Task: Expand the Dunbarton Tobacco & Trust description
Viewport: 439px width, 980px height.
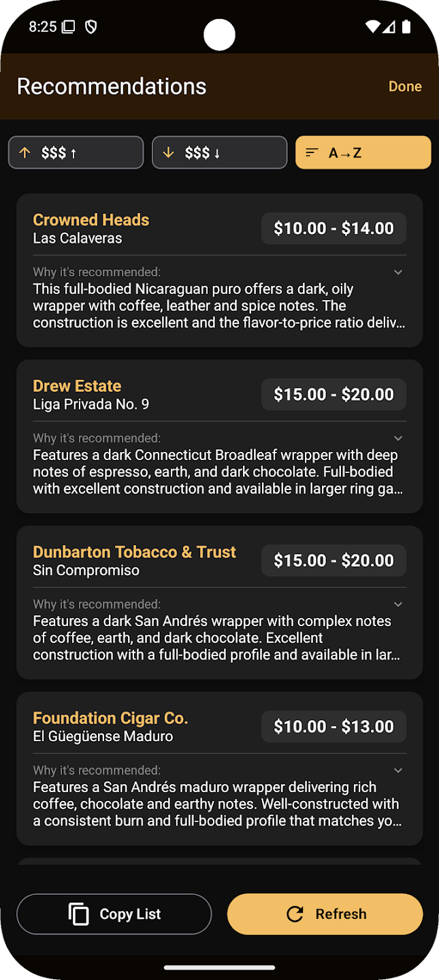Action: pos(398,604)
